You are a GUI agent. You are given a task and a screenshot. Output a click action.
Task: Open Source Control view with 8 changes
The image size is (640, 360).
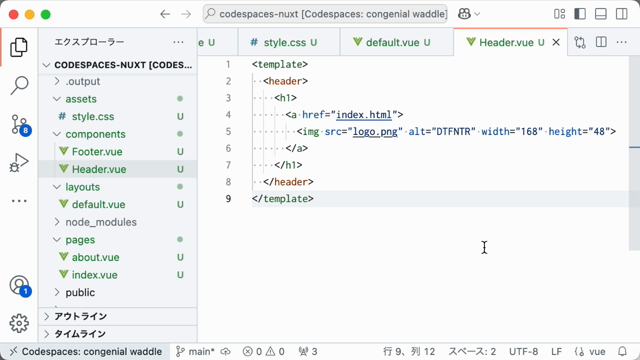(20, 124)
